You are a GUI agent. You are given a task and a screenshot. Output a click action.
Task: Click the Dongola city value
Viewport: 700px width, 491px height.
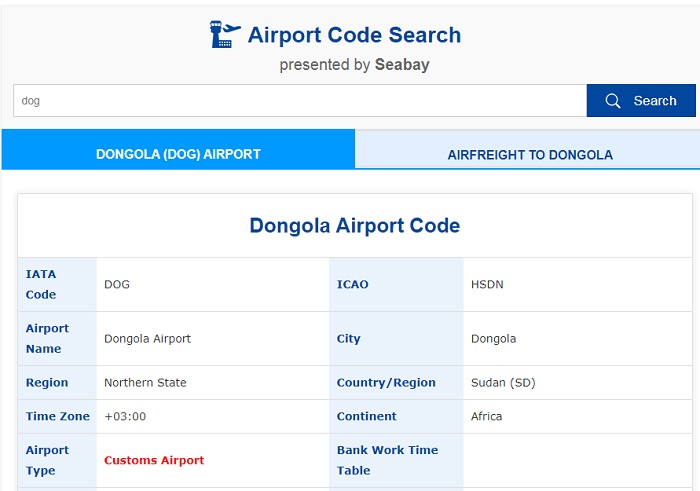click(x=493, y=339)
